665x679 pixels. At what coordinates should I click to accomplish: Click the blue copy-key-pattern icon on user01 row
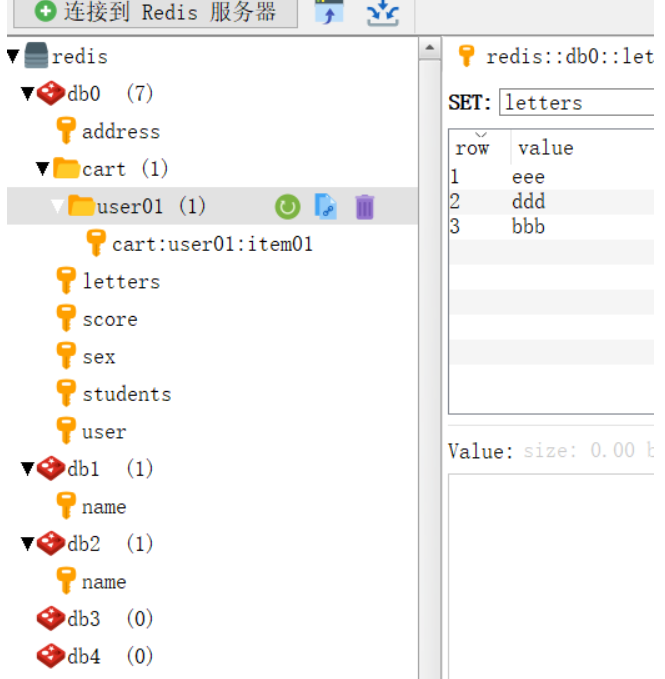point(326,207)
